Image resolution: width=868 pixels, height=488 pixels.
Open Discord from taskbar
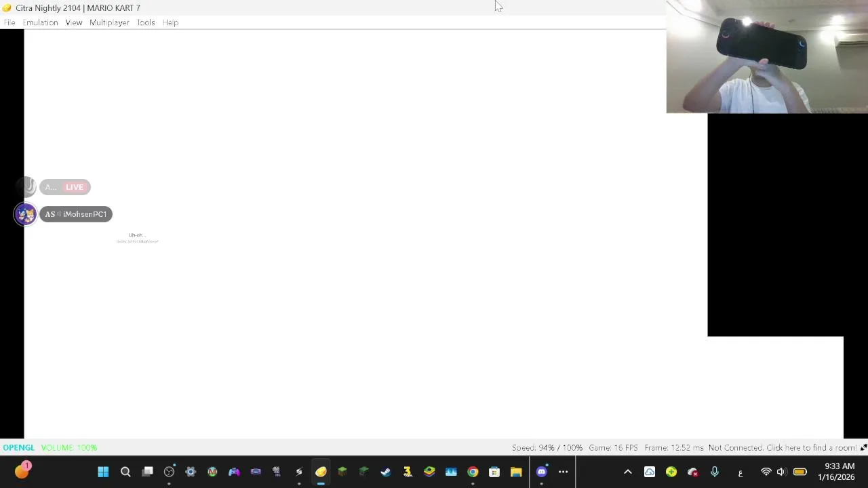click(x=541, y=472)
